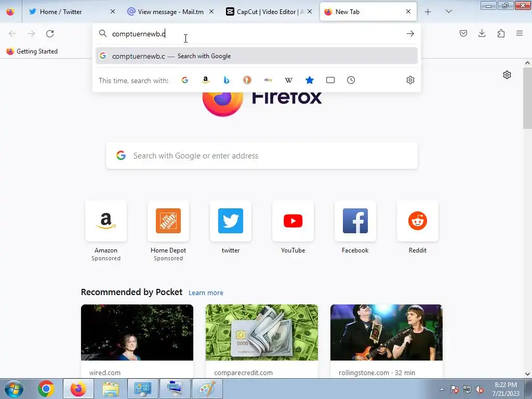Viewport: 532px width, 399px height.
Task: Click the page vertical scrollbar thumb
Action: point(527,98)
